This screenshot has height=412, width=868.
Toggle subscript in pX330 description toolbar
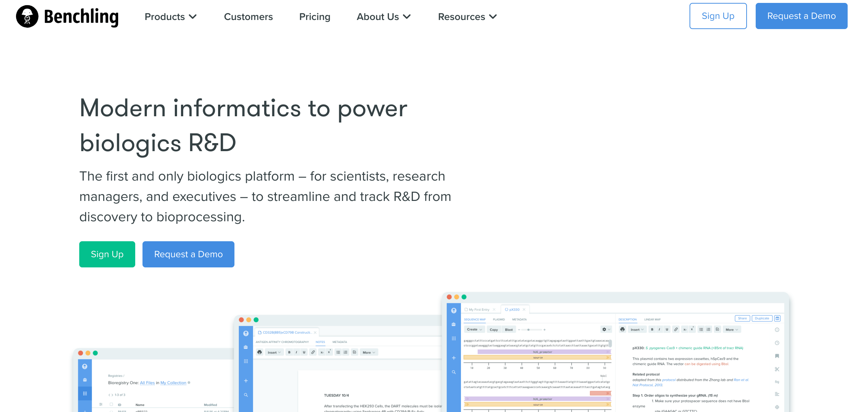(685, 330)
